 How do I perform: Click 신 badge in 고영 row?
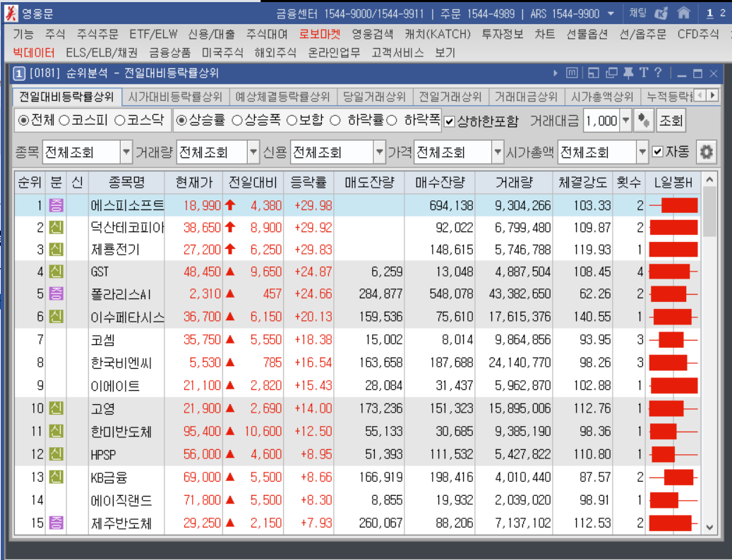pos(56,408)
